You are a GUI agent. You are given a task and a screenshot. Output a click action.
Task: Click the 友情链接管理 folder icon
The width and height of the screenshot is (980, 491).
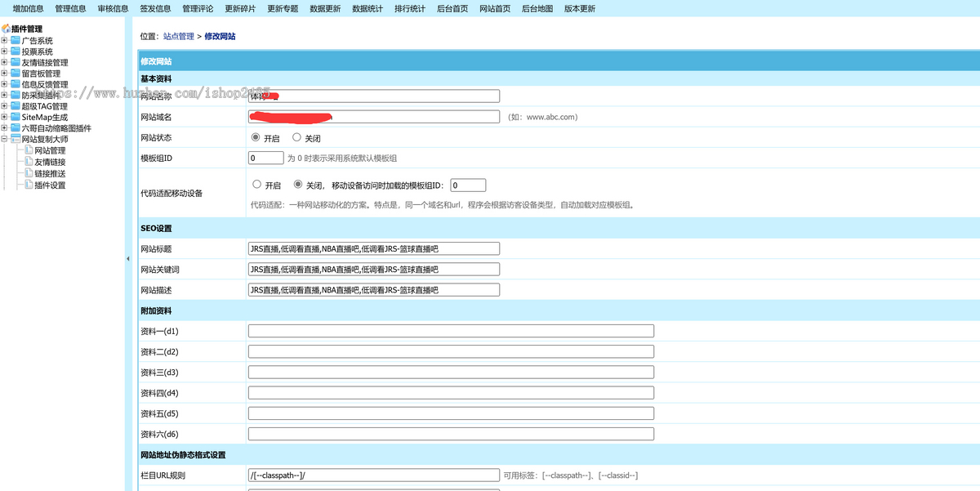[x=16, y=62]
